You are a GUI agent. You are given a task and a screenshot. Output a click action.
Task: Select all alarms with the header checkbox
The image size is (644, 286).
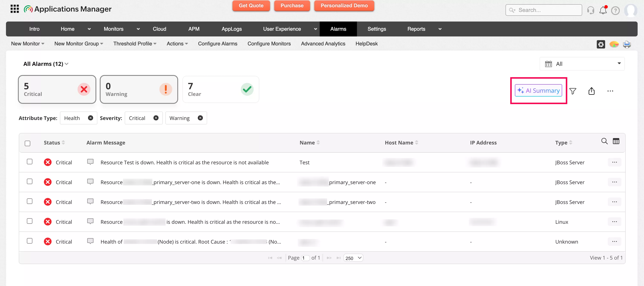coord(27,143)
